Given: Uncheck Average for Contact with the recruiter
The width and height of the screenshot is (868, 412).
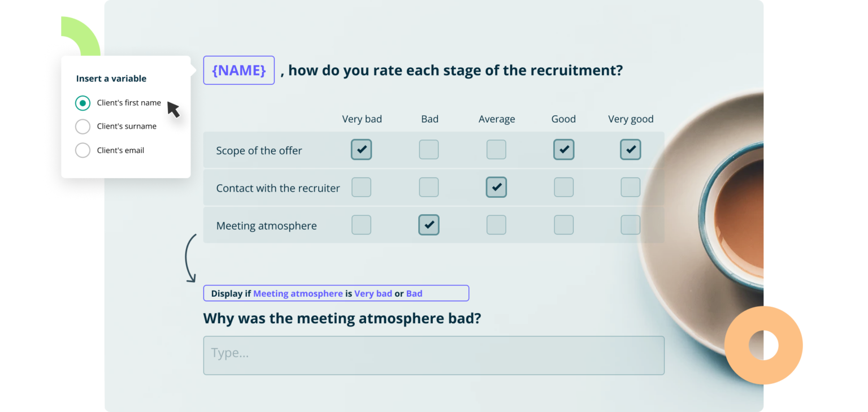Looking at the screenshot, I should tap(496, 187).
